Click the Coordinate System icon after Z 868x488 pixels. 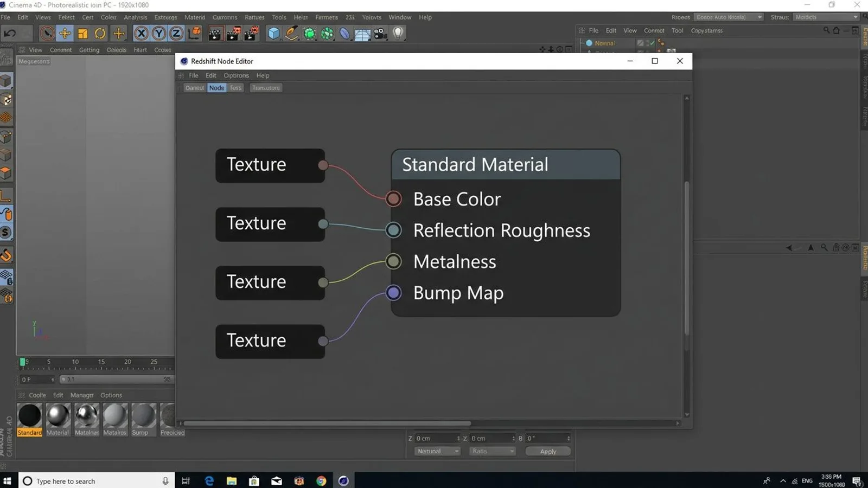[194, 34]
